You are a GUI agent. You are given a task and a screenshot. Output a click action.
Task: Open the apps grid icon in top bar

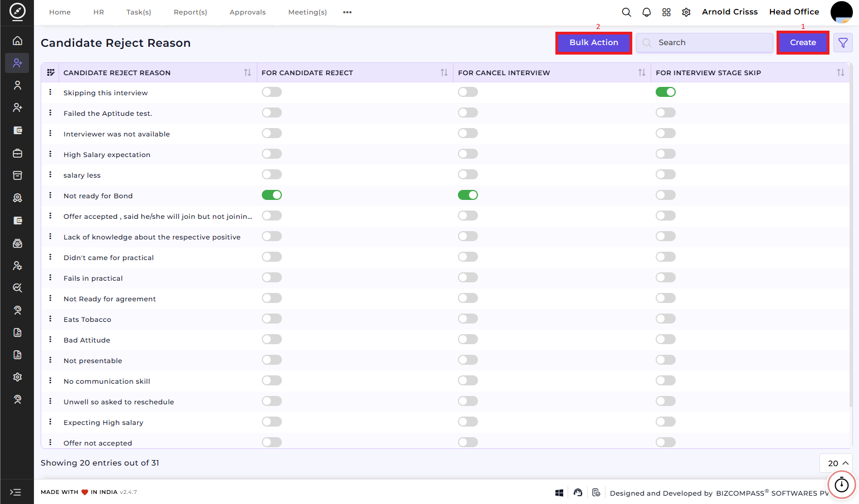[x=666, y=12]
